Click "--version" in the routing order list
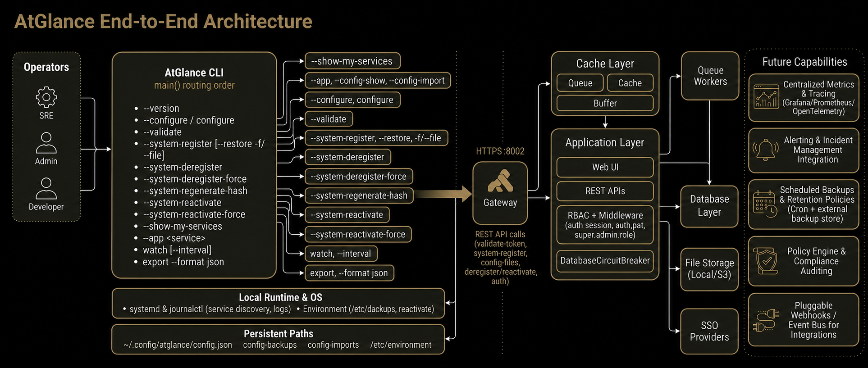868x368 pixels. [161, 109]
